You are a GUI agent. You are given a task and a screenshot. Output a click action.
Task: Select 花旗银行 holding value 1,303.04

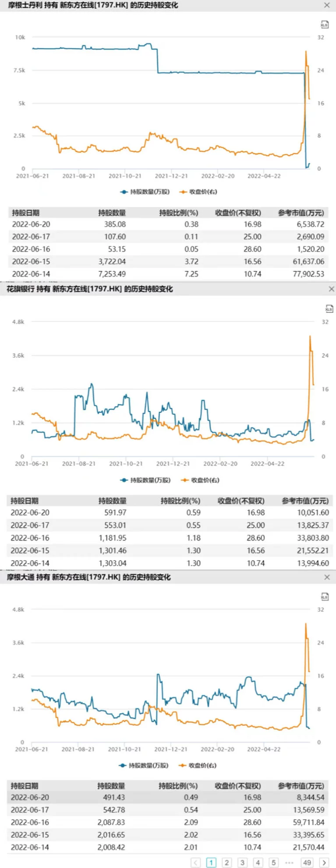(x=113, y=563)
